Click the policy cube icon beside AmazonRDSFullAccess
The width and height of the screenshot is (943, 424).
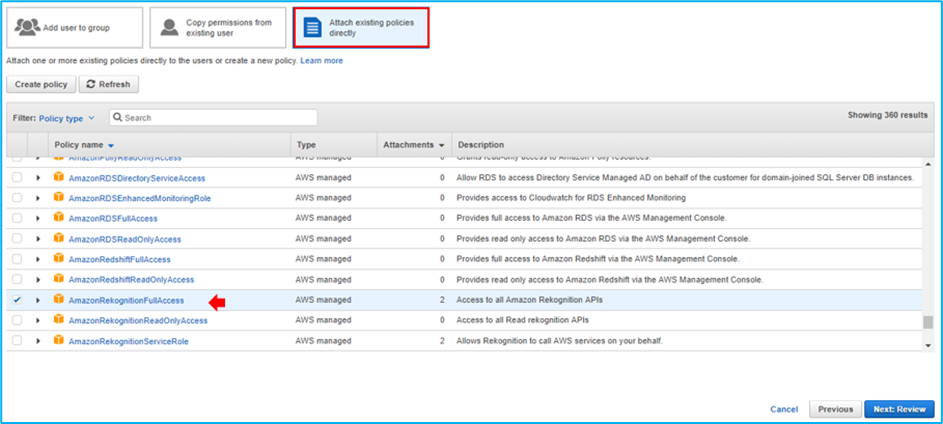(59, 218)
